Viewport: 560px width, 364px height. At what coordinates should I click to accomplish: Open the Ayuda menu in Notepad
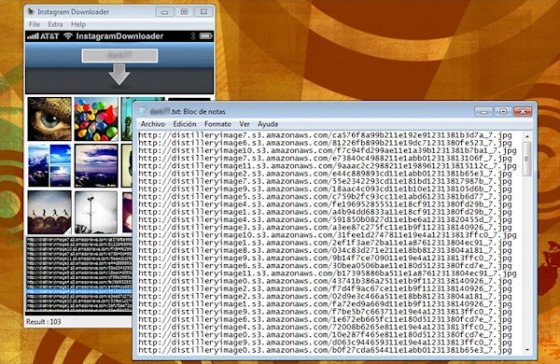(268, 124)
